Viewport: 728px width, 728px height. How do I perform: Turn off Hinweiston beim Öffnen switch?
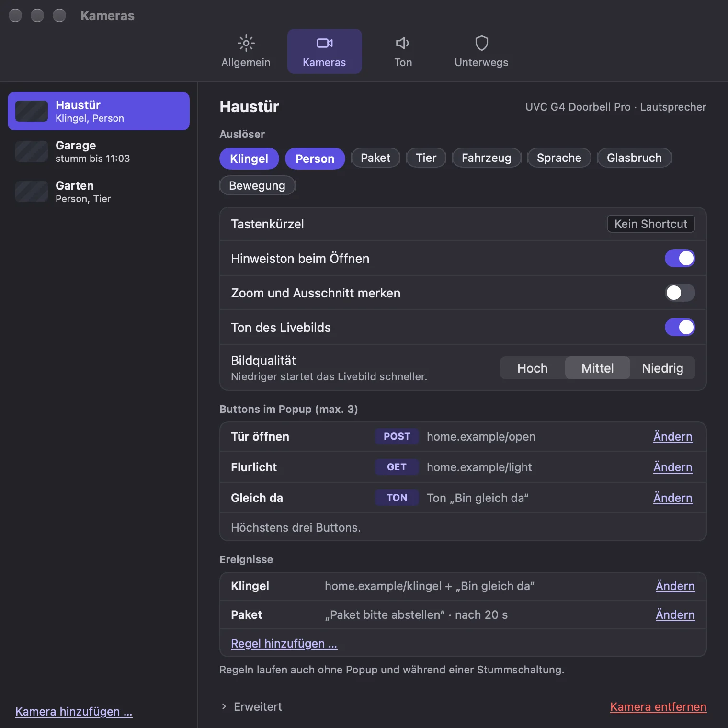coord(680,258)
